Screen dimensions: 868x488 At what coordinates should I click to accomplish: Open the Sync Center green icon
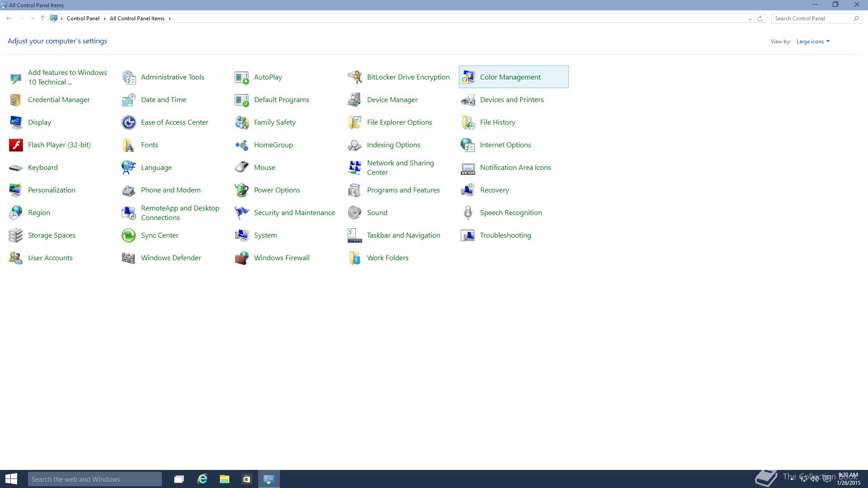click(x=129, y=235)
